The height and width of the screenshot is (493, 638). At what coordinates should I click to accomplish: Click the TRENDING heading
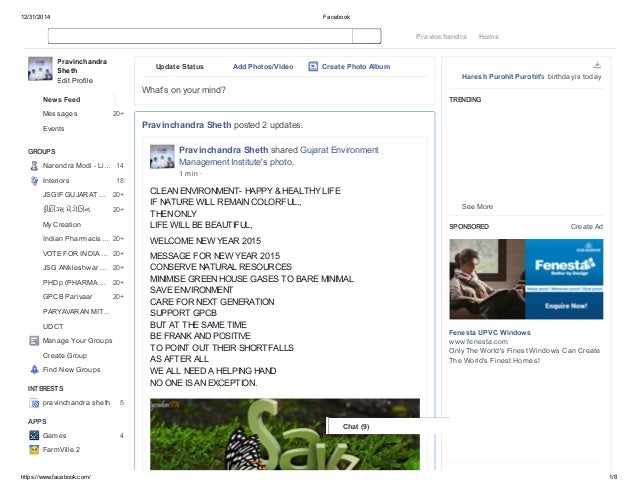coord(465,99)
